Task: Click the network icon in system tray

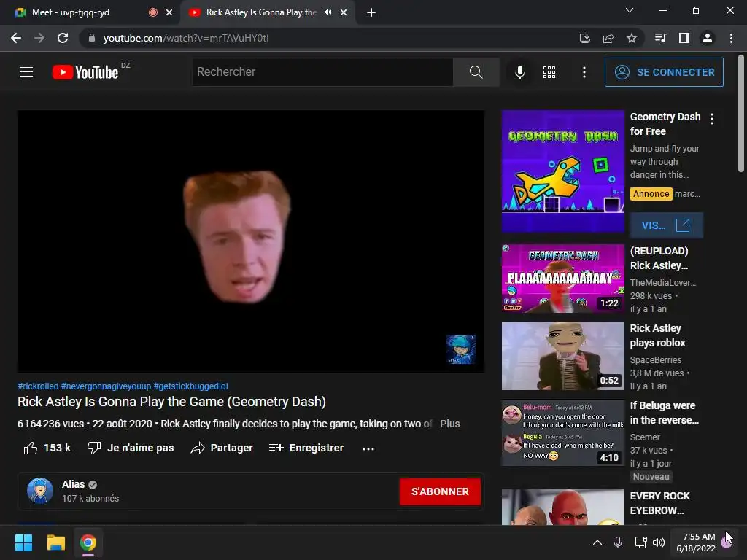Action: tap(640, 542)
